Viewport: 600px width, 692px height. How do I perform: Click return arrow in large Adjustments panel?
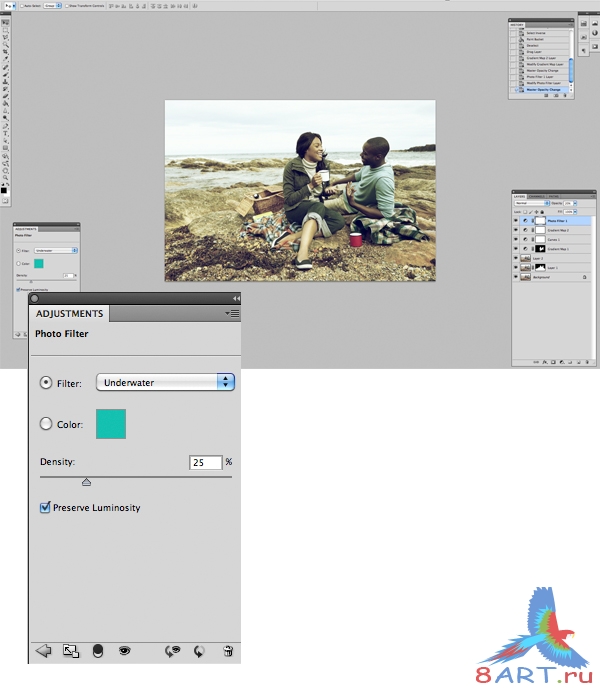coord(43,651)
